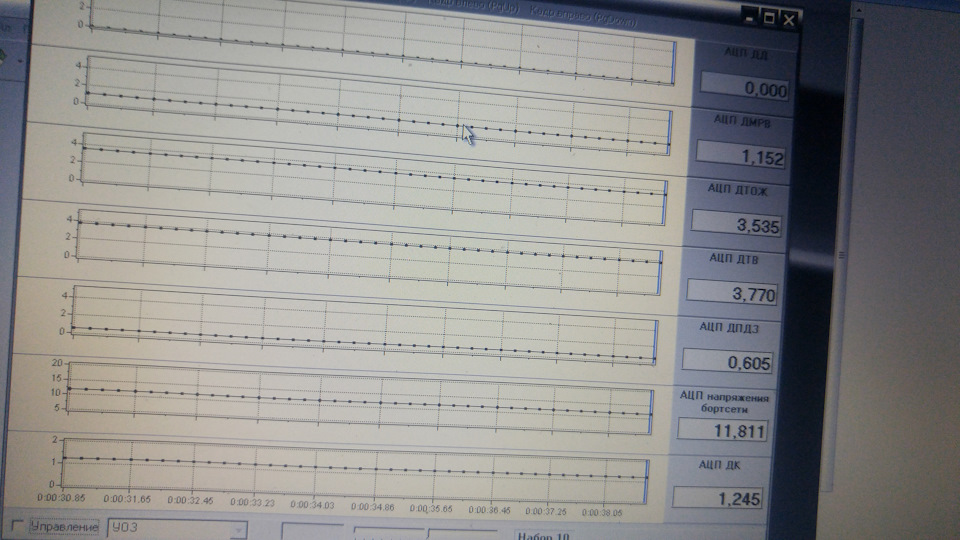Open Кадр влево (PgUp) menu item
Viewport: 960px width, 540px height.
(473, 6)
